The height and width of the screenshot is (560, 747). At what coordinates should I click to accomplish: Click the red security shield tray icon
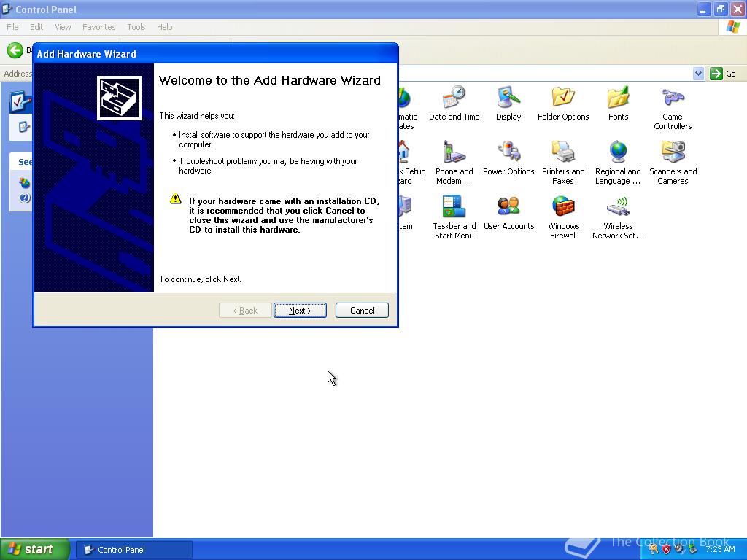666,549
